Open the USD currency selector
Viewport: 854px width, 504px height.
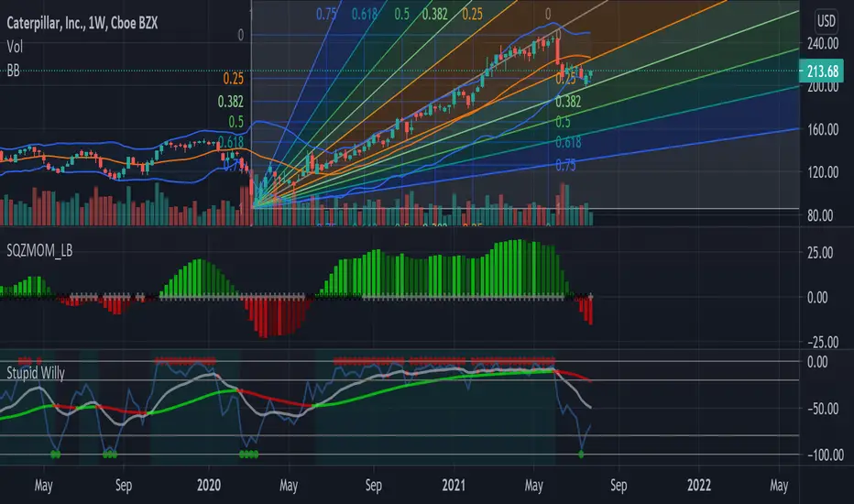[x=826, y=21]
